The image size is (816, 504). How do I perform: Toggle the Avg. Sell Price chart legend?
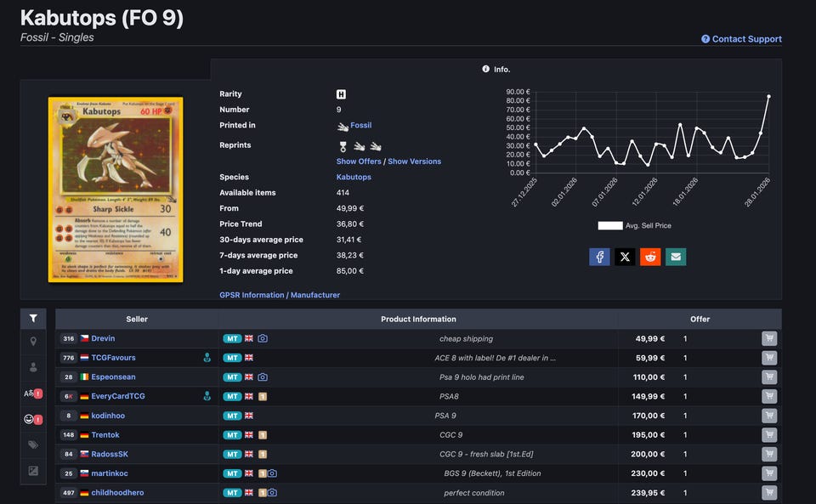[x=634, y=226]
